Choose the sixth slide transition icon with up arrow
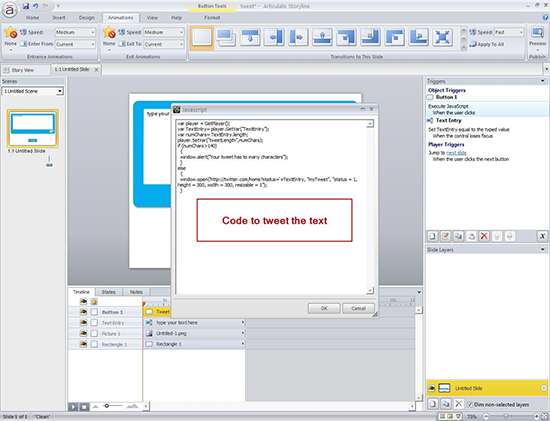 [x=322, y=37]
